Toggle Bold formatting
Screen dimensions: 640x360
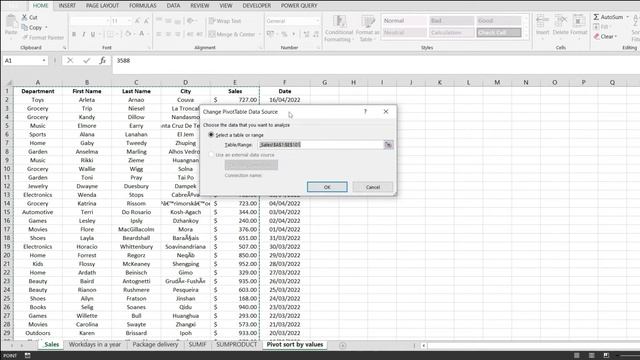[74, 34]
